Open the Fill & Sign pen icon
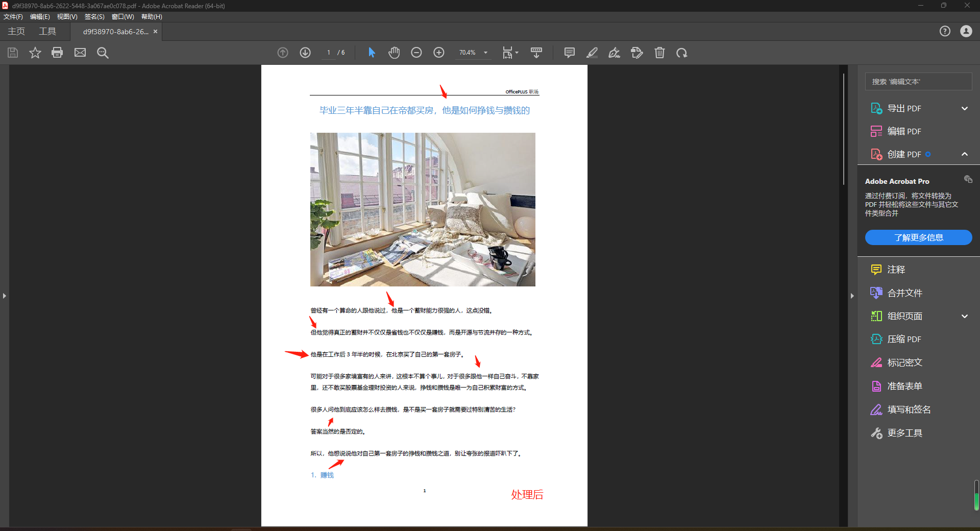The height and width of the screenshot is (531, 980). [x=614, y=53]
